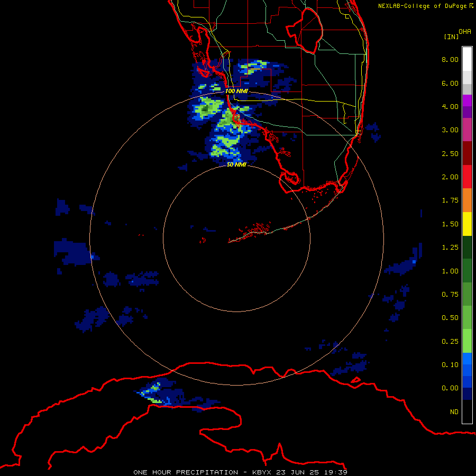This screenshot has height=476, width=476.
Task: Click the 50 NMI range ring label
Action: [x=236, y=164]
